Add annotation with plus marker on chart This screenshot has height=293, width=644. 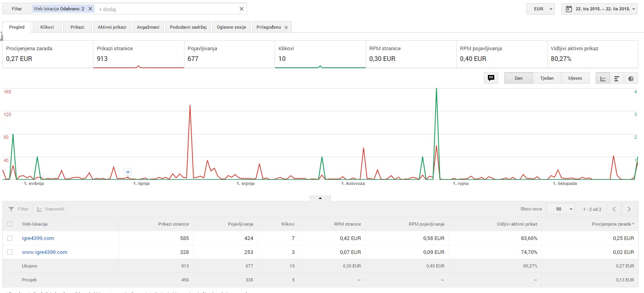pyautogui.click(x=128, y=172)
